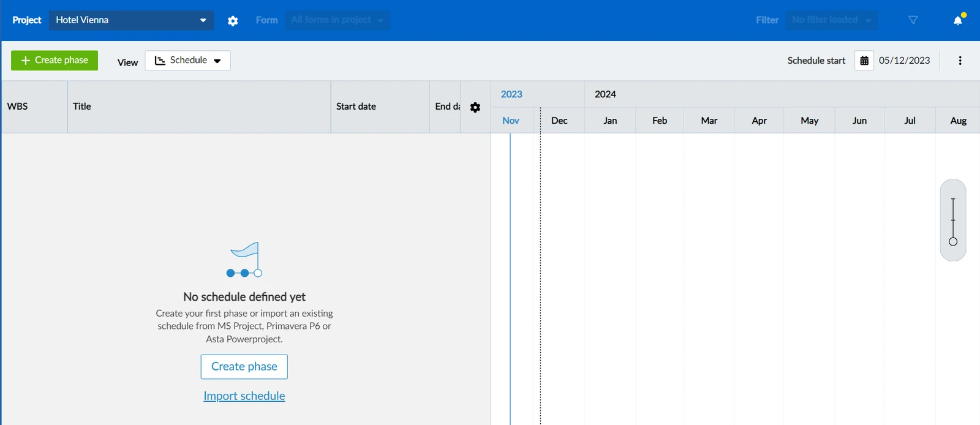Open column settings gear in table header

(x=475, y=107)
